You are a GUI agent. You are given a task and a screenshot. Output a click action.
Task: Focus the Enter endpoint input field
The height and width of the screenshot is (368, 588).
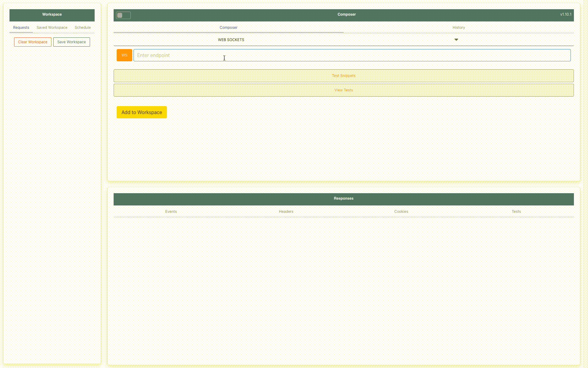point(352,55)
